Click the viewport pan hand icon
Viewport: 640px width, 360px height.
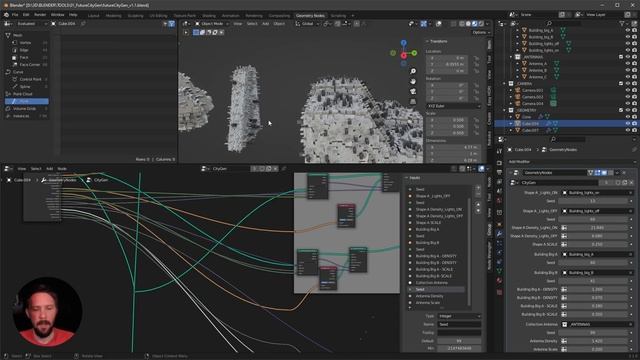[413, 81]
